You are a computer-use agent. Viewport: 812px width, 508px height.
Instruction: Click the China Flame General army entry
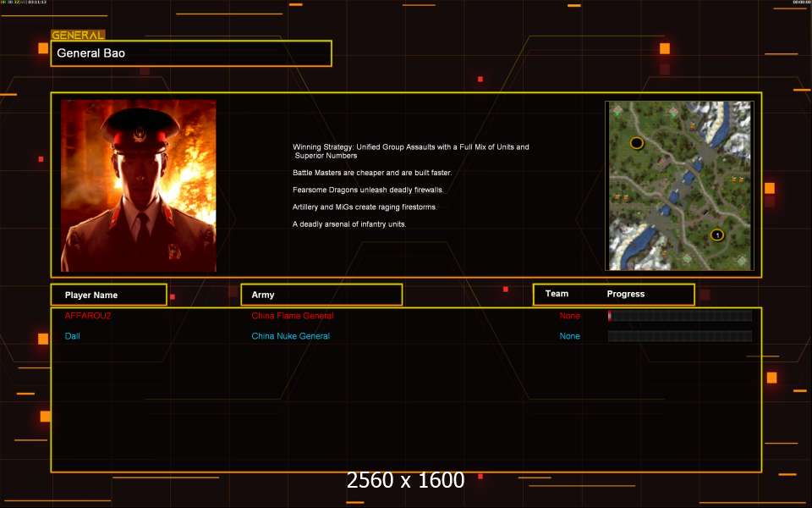292,316
